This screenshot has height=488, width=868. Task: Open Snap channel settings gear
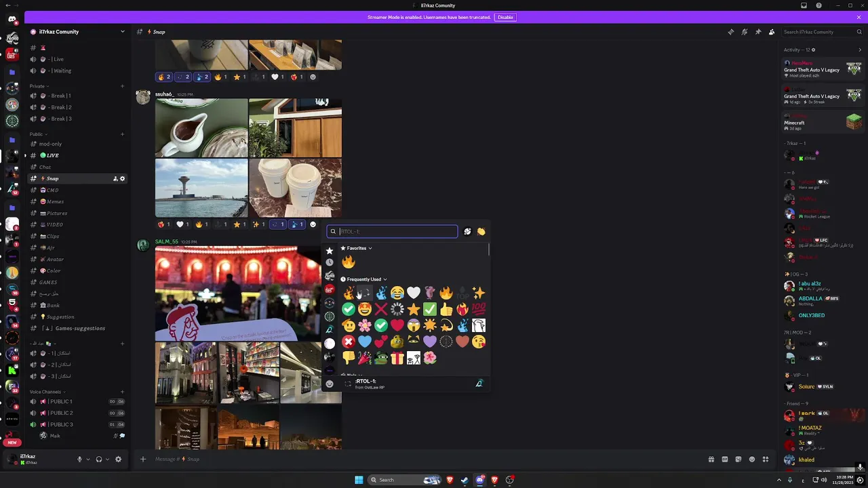pyautogui.click(x=122, y=178)
